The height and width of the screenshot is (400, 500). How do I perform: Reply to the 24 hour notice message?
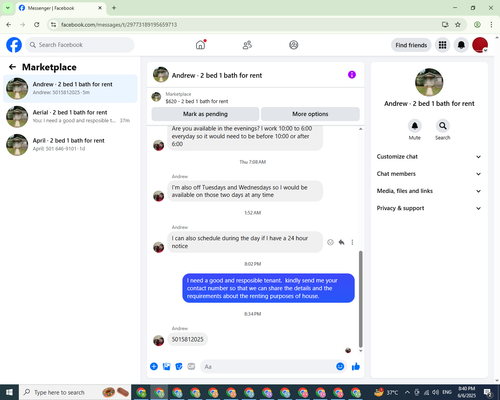[341, 242]
